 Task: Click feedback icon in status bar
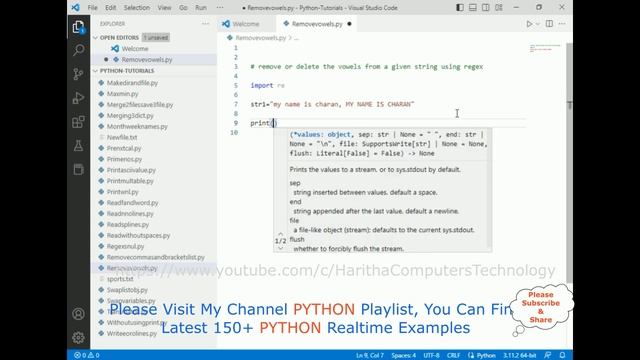click(548, 355)
